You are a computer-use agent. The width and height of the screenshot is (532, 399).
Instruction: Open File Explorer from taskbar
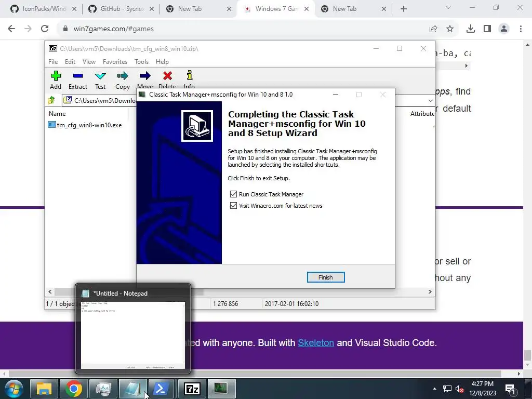click(x=44, y=389)
